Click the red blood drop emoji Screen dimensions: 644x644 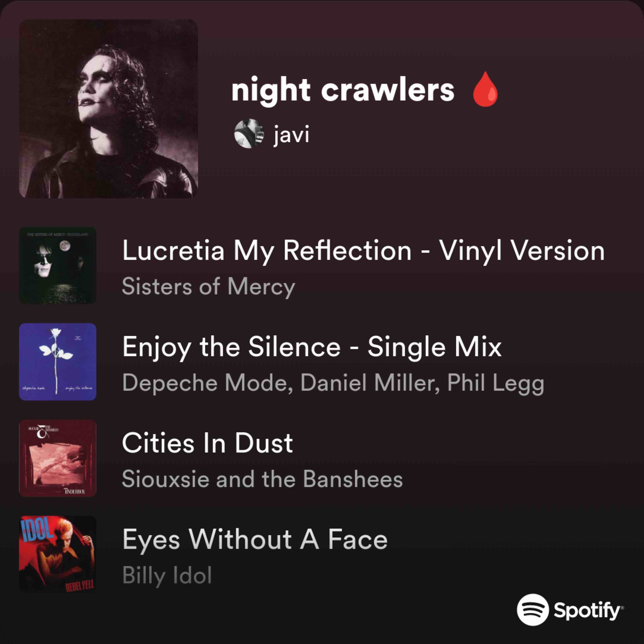tap(485, 89)
